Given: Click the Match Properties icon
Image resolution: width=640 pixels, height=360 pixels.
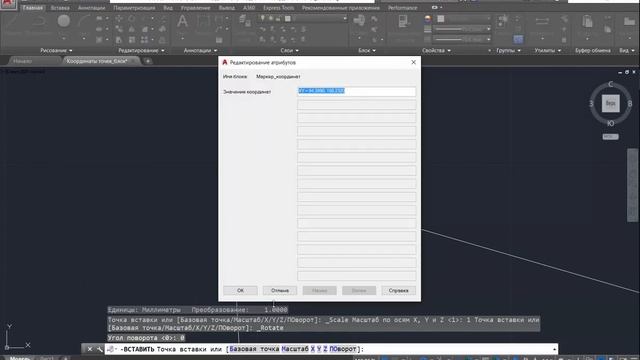Looking at the screenshot, I should [x=403, y=21].
